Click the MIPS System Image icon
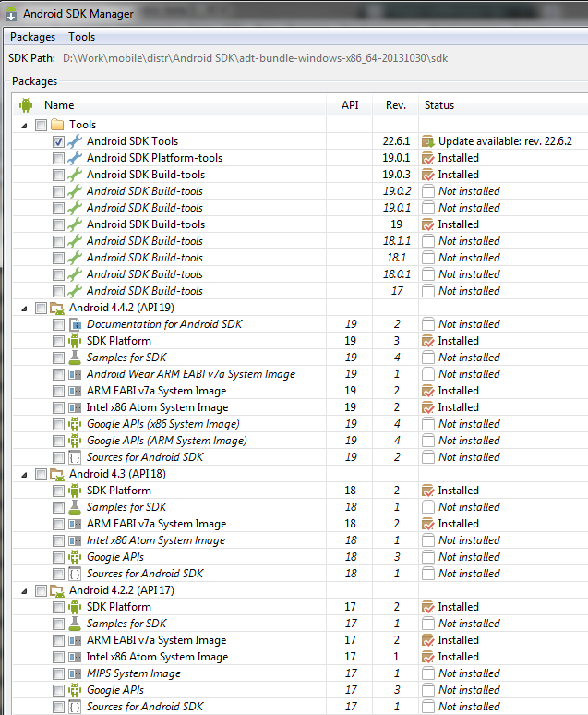The height and width of the screenshot is (715, 588). point(75,673)
